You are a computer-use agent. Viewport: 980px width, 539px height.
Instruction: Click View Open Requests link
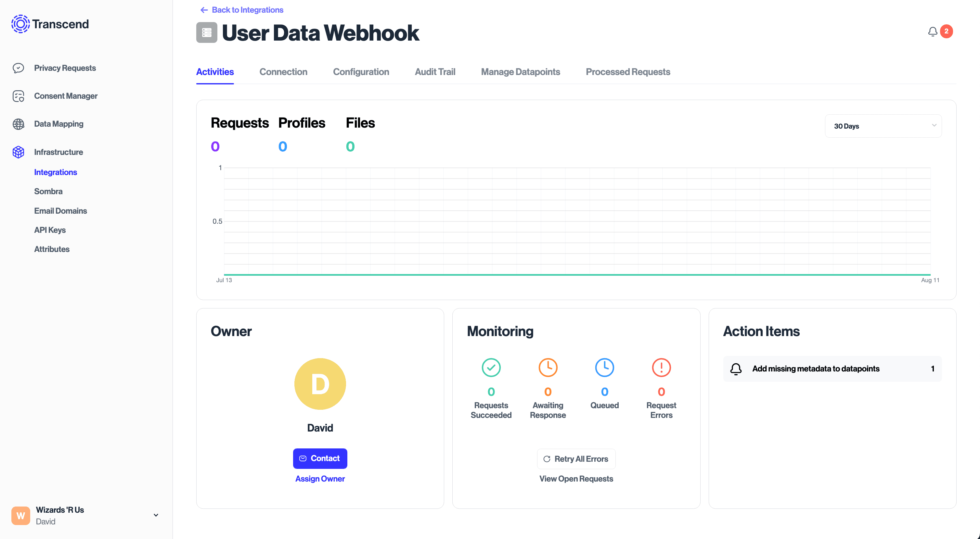pos(576,478)
